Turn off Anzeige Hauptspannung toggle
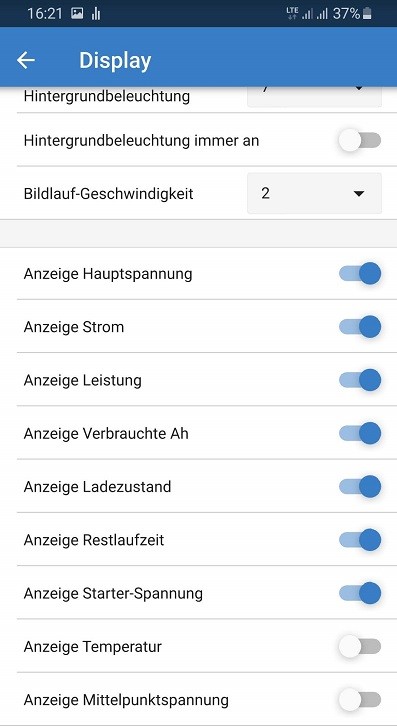397x726 pixels. (x=360, y=274)
